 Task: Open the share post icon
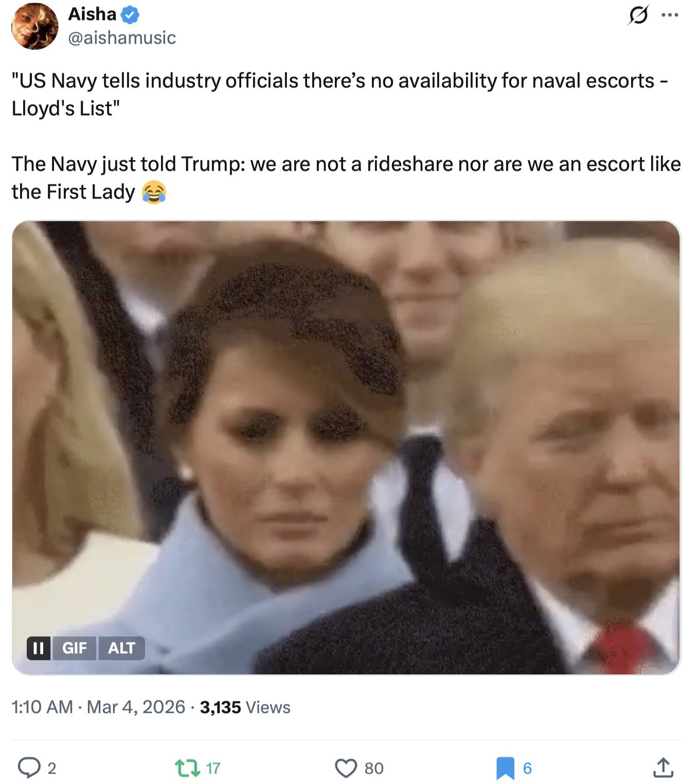(x=663, y=768)
